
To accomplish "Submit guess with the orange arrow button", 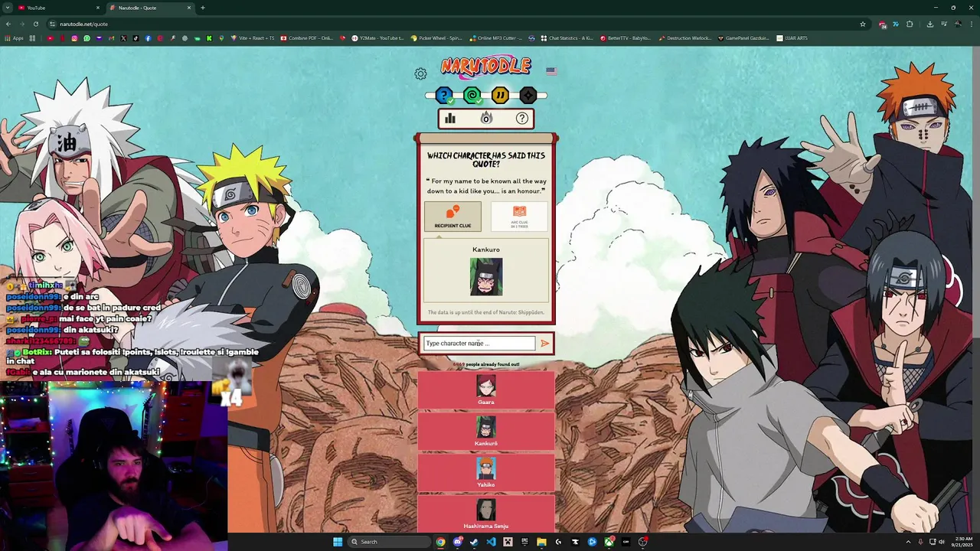I will pyautogui.click(x=544, y=344).
